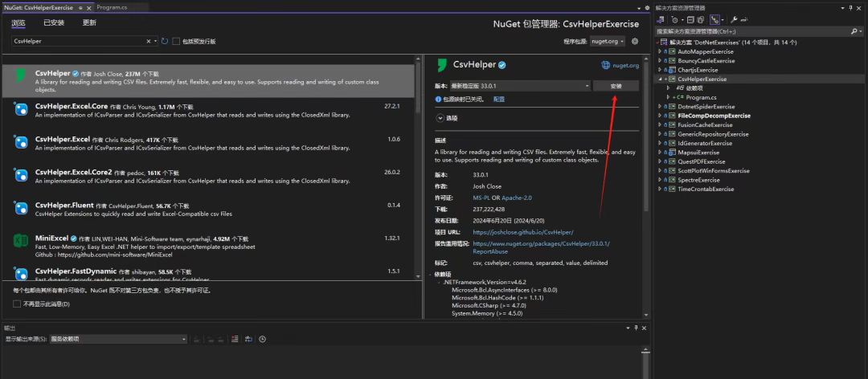Image resolution: width=868 pixels, height=379 pixels.
Task: Switch to the Installed tab
Action: [54, 23]
